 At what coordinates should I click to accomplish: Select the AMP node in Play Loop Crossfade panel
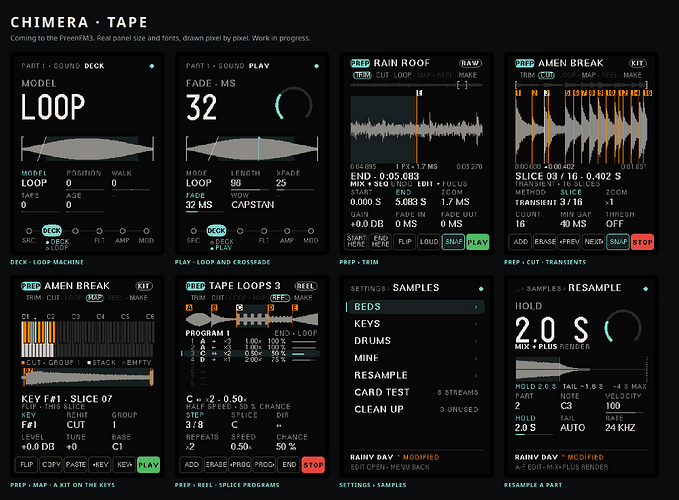[x=287, y=231]
